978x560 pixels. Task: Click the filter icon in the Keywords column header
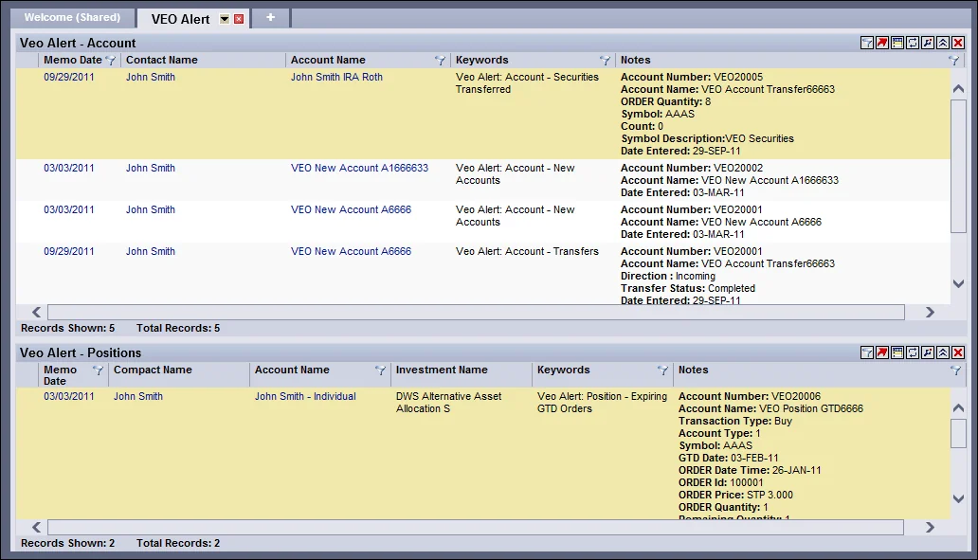click(x=605, y=59)
